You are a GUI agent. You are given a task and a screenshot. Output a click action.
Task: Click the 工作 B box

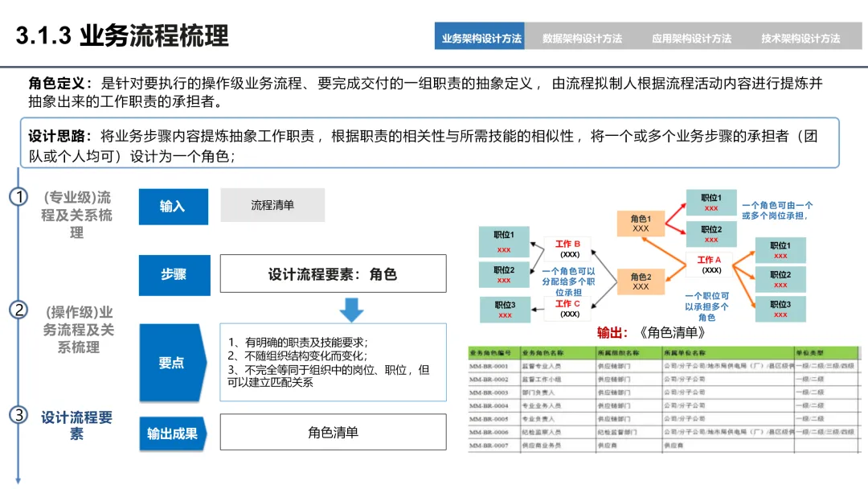coord(568,249)
